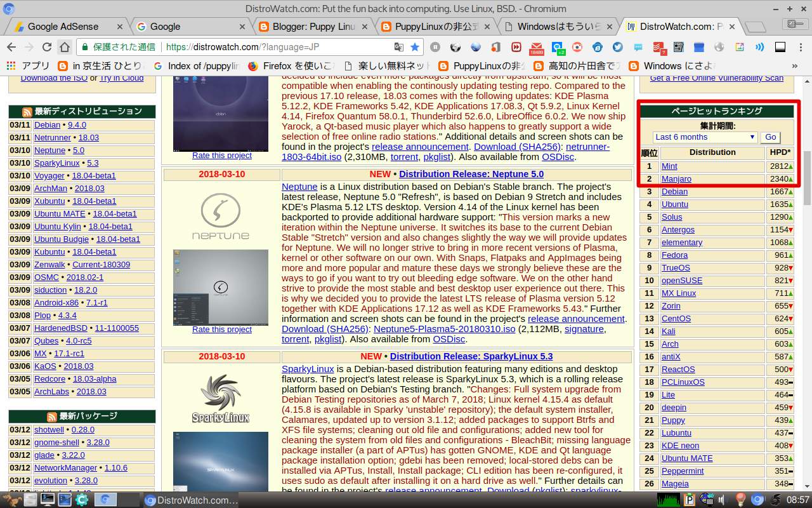
Task: Click the RSS icon beside 最新ディストリビューション
Action: point(27,112)
